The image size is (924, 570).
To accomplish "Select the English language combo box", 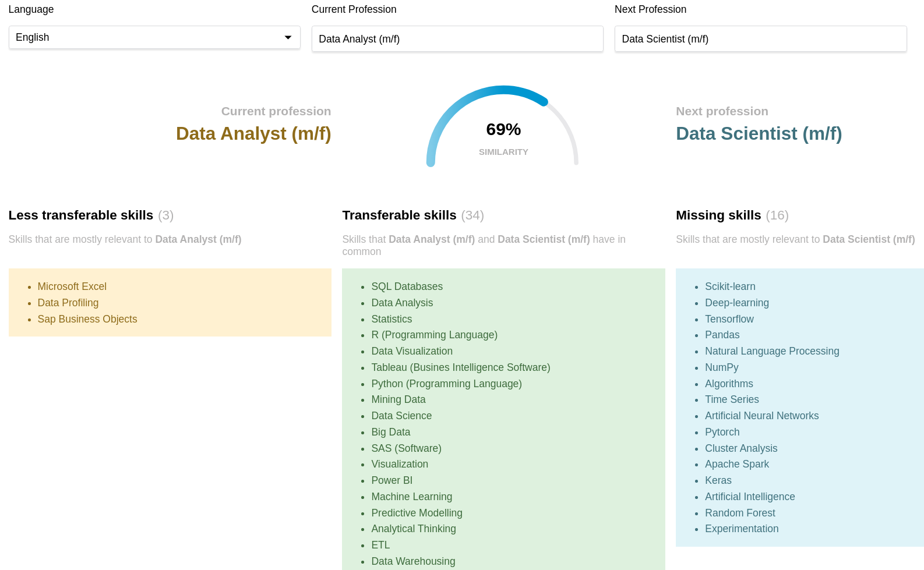I will tap(146, 37).
